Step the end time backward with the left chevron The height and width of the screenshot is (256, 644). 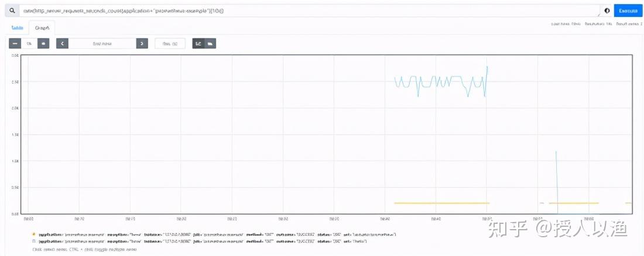point(62,43)
